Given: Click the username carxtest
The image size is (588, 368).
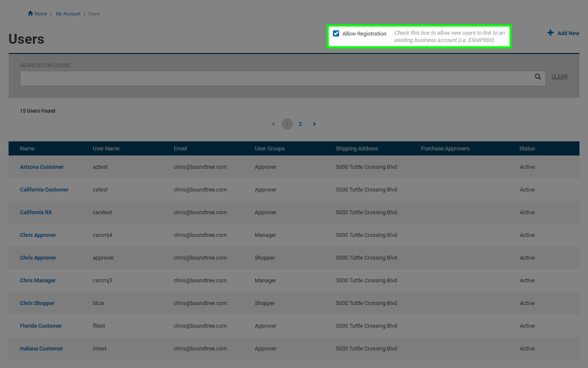Looking at the screenshot, I should (102, 212).
